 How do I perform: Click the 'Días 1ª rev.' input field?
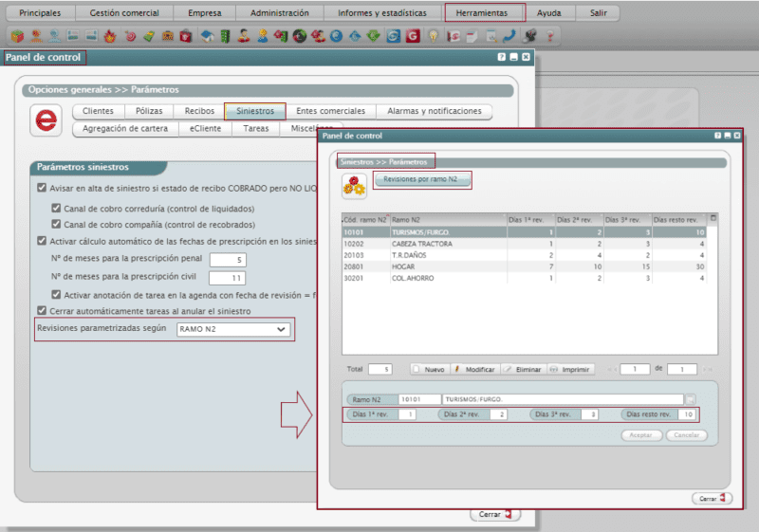408,414
